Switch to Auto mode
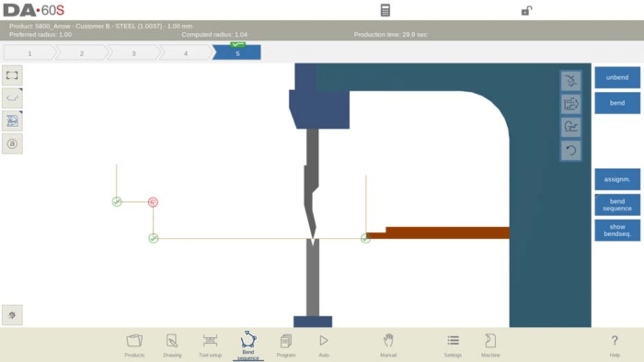 tap(324, 345)
